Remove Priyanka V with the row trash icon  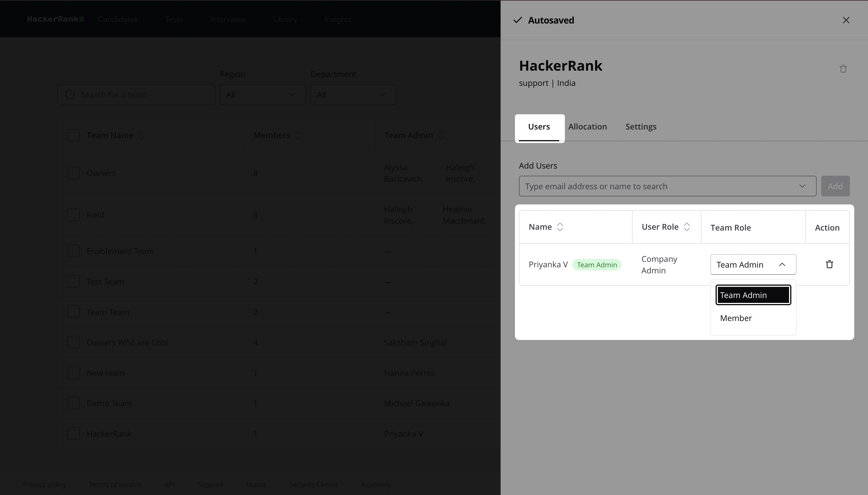[x=829, y=264]
